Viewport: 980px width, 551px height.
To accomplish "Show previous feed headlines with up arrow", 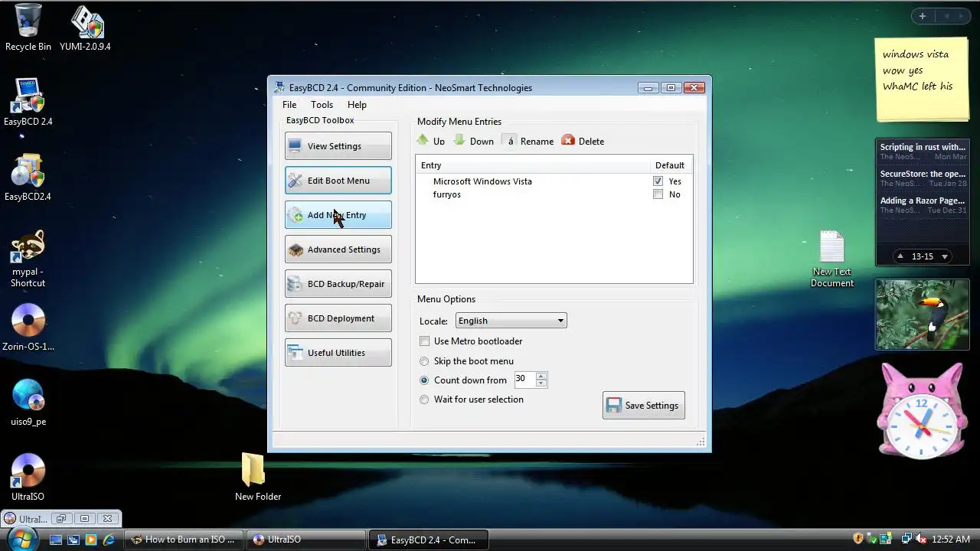I will [x=901, y=256].
